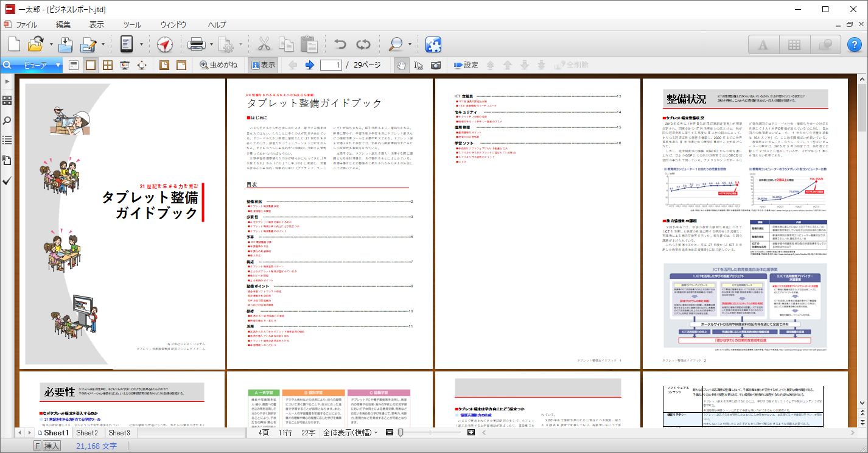Click the zoom slider handle
This screenshot has width=868, height=453.
click(x=400, y=432)
